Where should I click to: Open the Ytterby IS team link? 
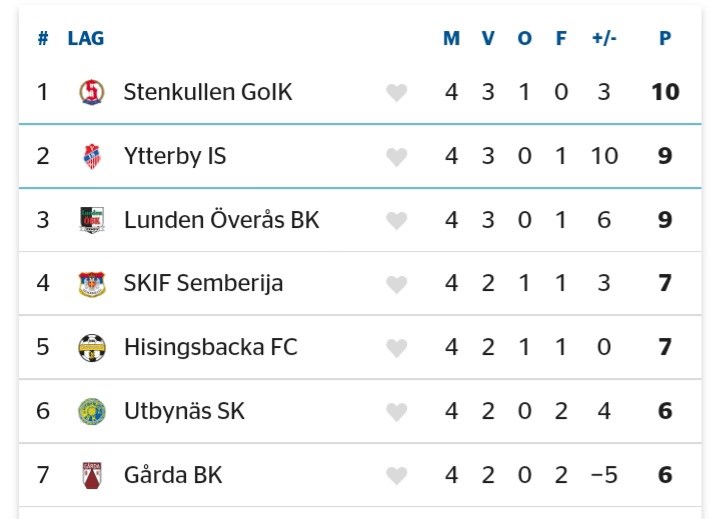click(175, 156)
